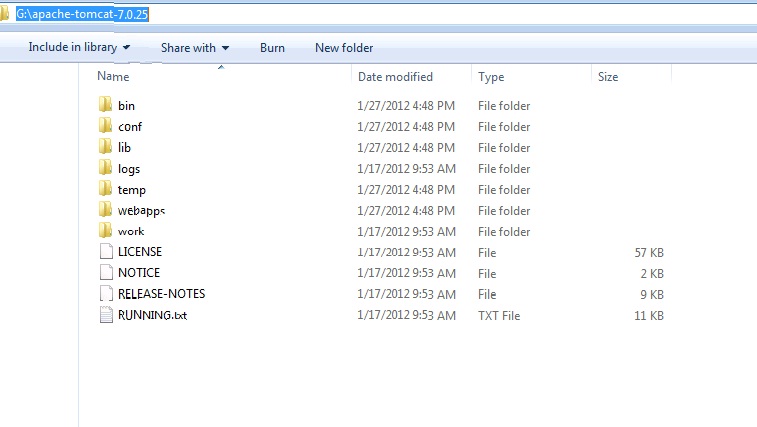
Task: Create a New folder
Action: (x=344, y=48)
